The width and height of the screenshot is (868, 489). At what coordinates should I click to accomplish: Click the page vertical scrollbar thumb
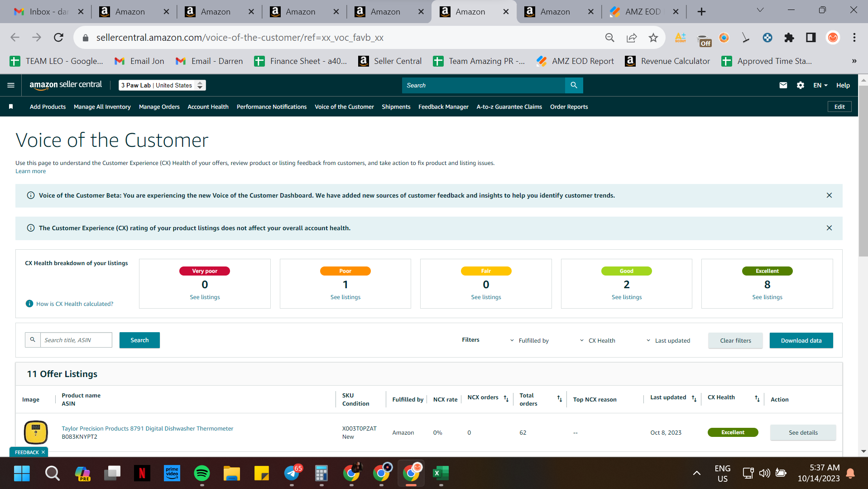(x=863, y=171)
